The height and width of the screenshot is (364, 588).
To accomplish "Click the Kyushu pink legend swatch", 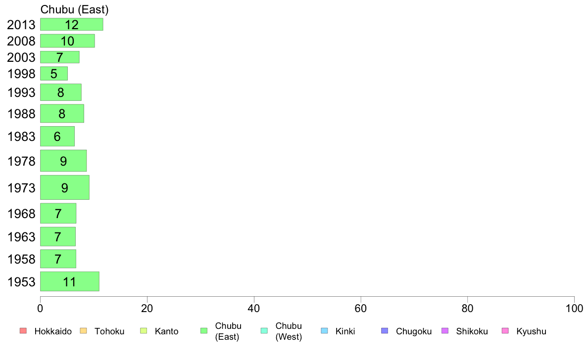I will pyautogui.click(x=505, y=331).
